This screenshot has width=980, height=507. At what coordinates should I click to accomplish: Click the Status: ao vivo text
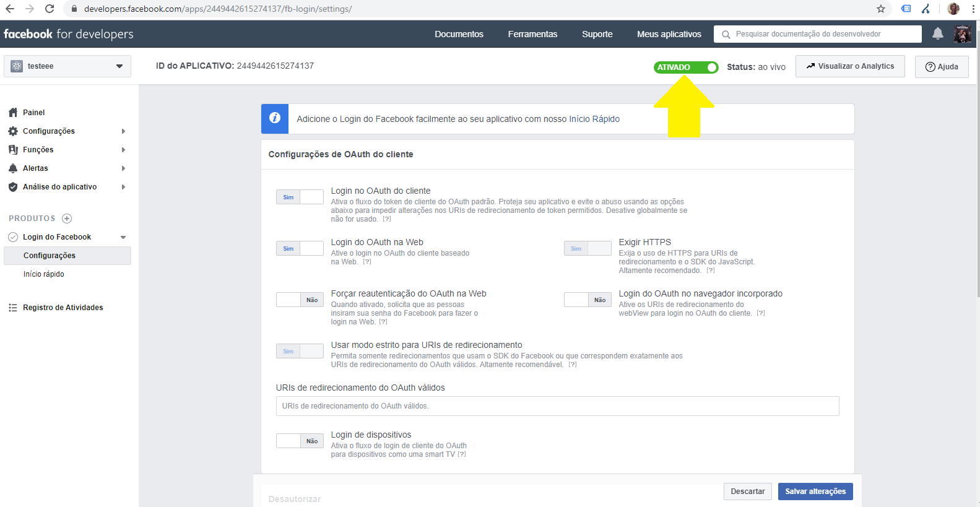(x=756, y=67)
